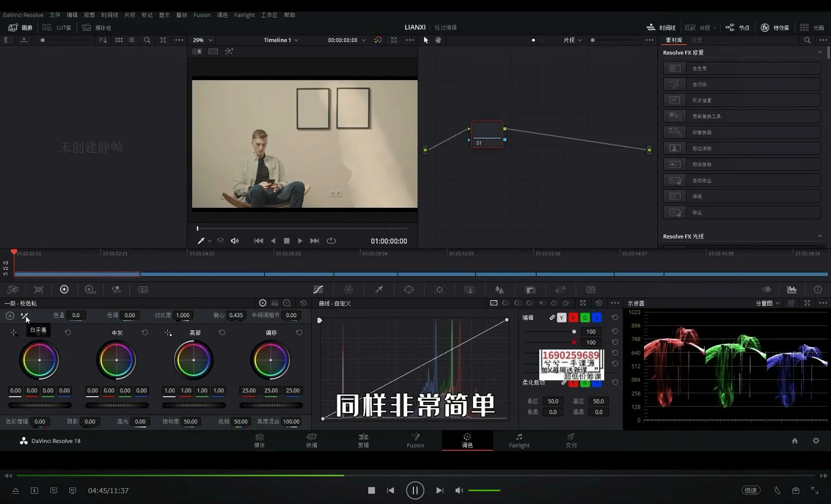Open the Tracker palette
Viewport: 831px width, 504px height.
pos(439,289)
